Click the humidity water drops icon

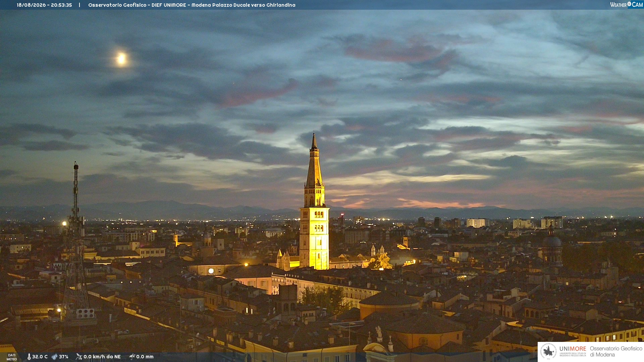[x=54, y=357]
